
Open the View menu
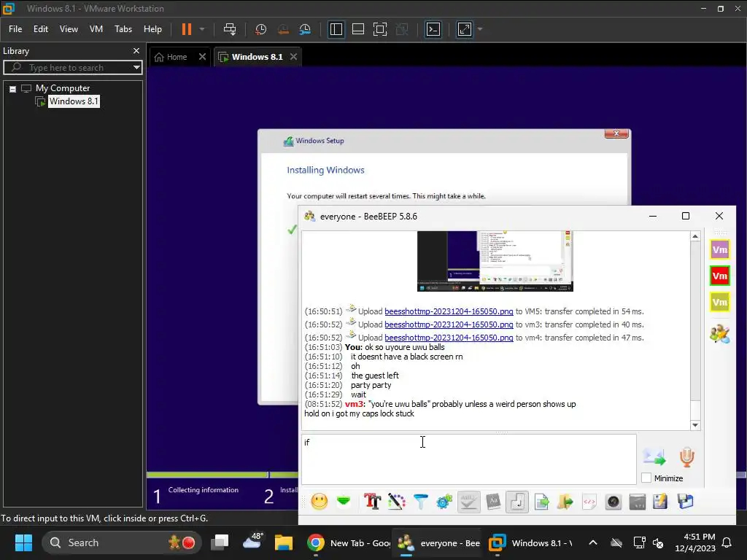[x=69, y=29]
